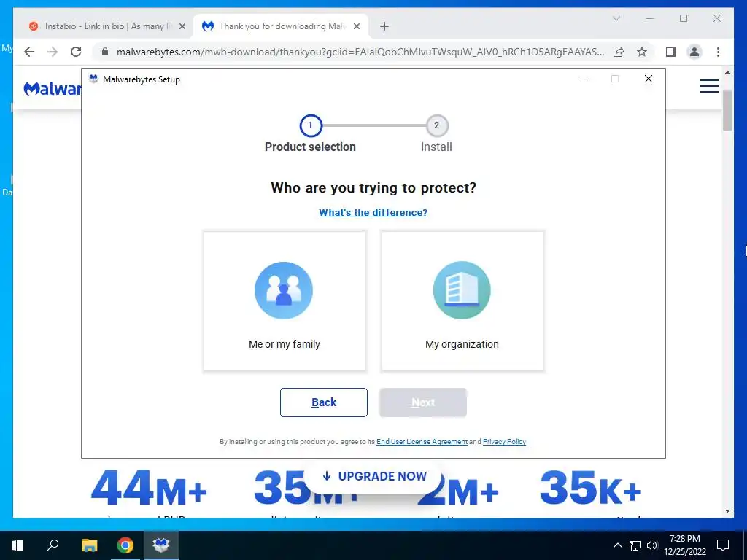Click step 1 Product selection circle
747x560 pixels.
[x=311, y=125]
